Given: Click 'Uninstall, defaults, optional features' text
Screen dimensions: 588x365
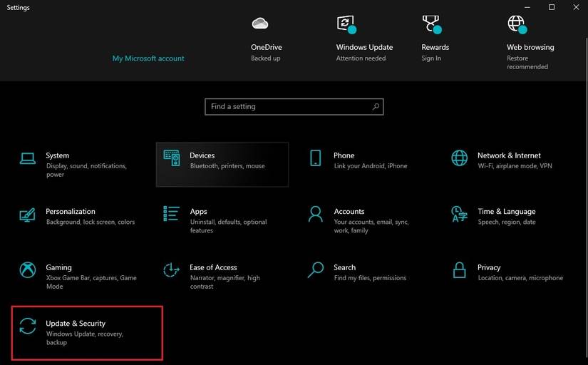Looking at the screenshot, I should pyautogui.click(x=228, y=226).
